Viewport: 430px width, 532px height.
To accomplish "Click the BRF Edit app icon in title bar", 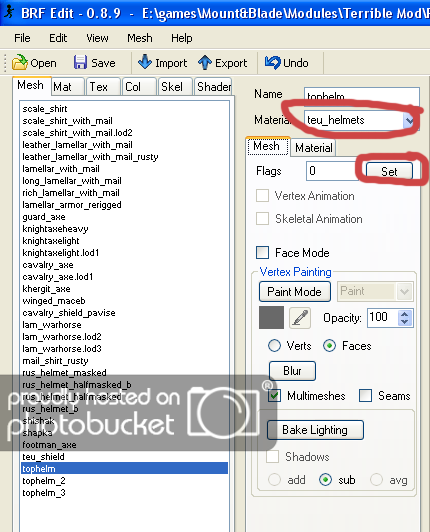I will pyautogui.click(x=9, y=13).
